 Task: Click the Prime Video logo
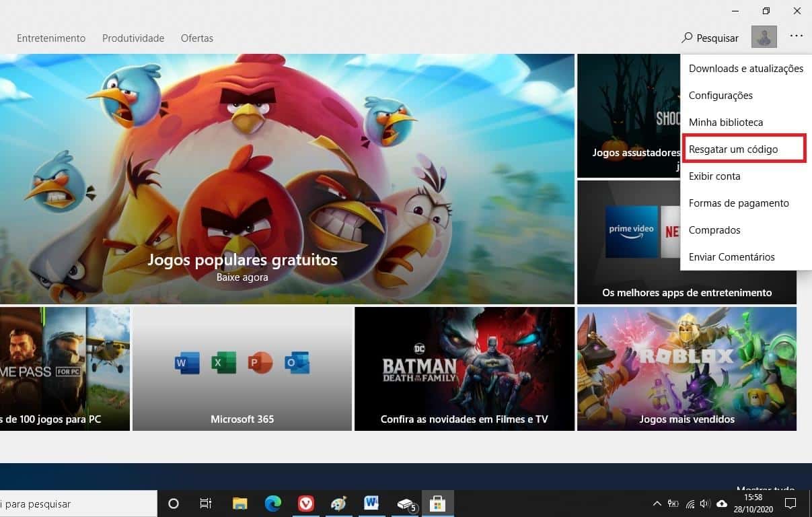tap(632, 232)
